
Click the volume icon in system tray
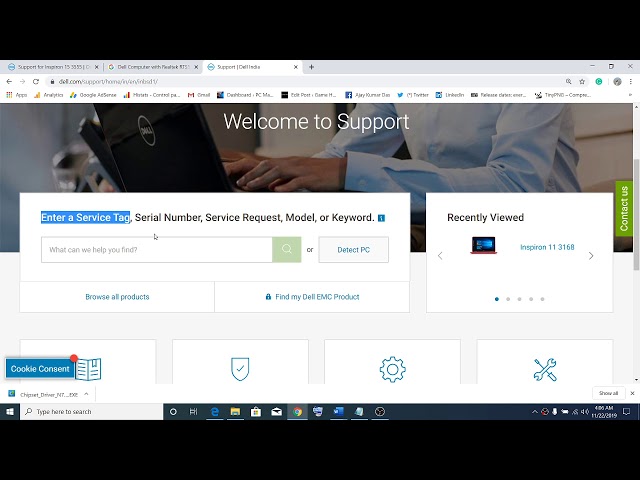pyautogui.click(x=585, y=411)
